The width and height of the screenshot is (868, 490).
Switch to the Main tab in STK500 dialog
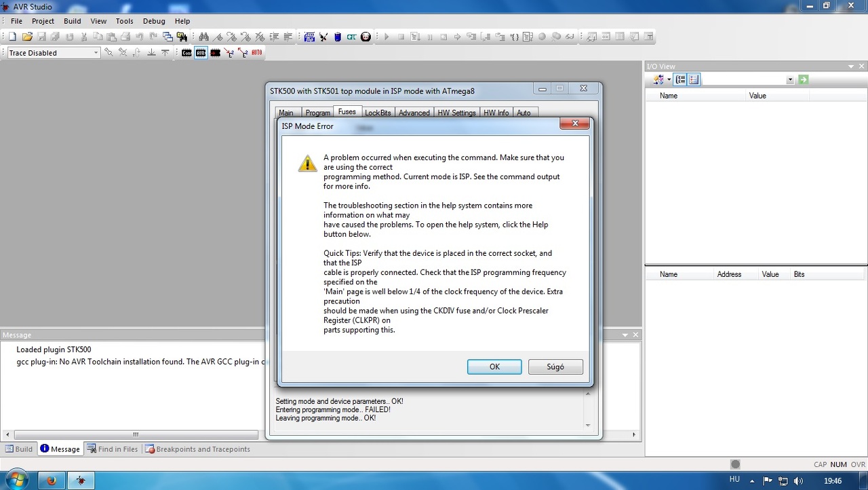coord(286,113)
